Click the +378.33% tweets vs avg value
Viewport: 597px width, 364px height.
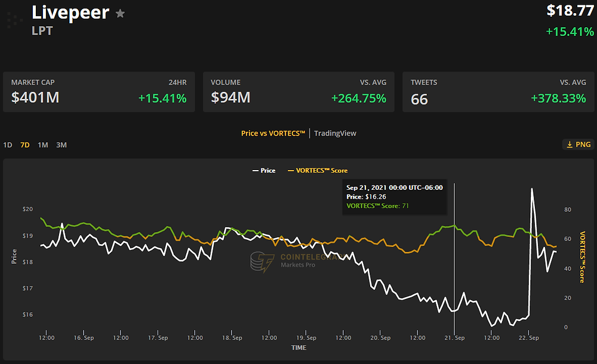coord(558,98)
